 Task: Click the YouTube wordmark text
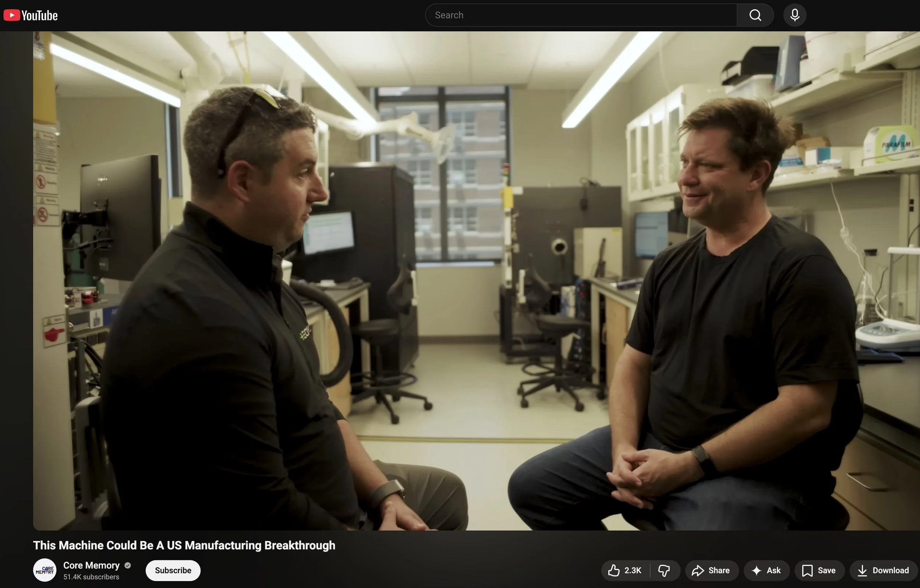(x=39, y=16)
